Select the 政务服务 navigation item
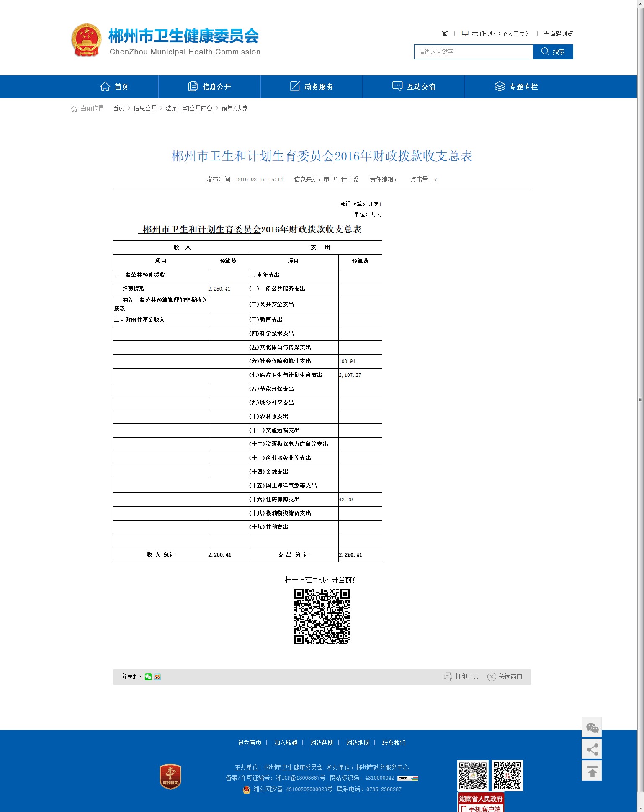Viewport: 644px width, 812px height. tap(312, 87)
